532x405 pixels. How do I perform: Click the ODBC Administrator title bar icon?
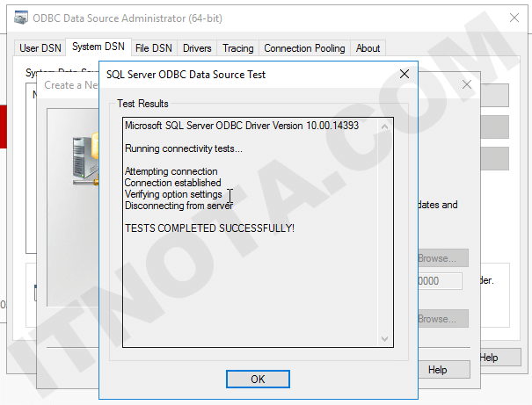tap(8, 18)
